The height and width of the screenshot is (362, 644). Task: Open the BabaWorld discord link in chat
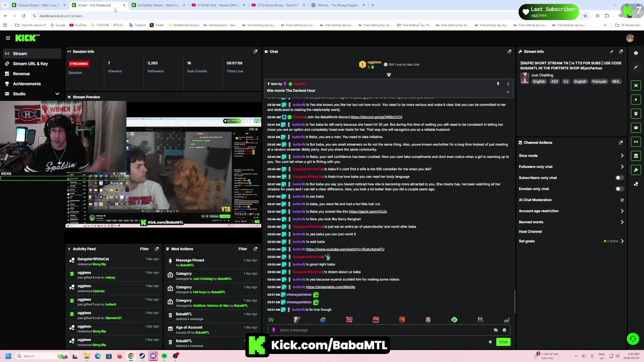click(x=376, y=117)
